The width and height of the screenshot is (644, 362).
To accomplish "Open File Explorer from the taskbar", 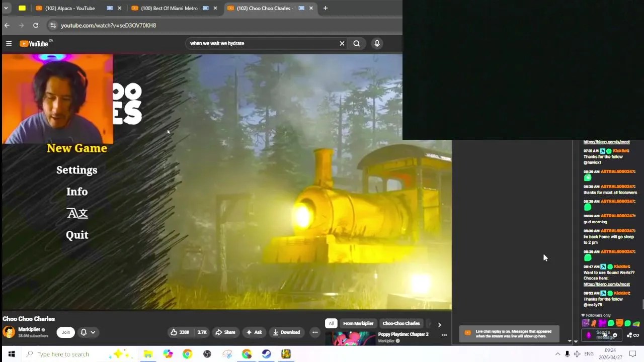I will [148, 354].
